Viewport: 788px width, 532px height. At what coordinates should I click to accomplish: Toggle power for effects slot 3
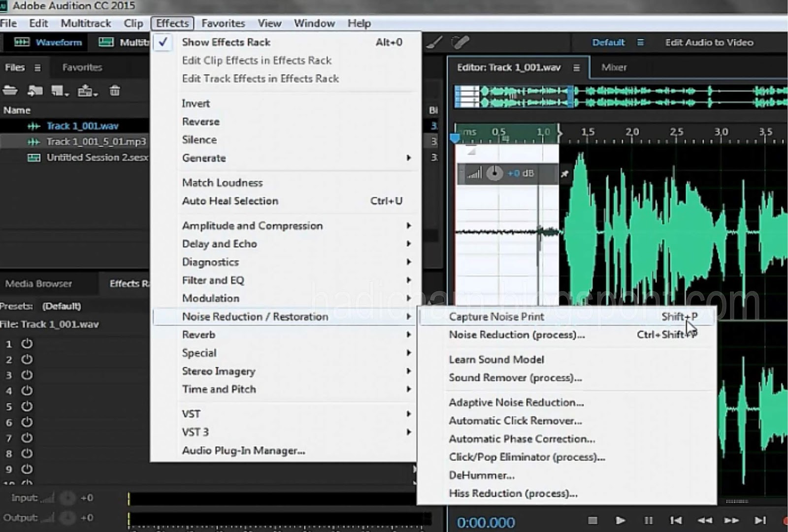pyautogui.click(x=27, y=375)
